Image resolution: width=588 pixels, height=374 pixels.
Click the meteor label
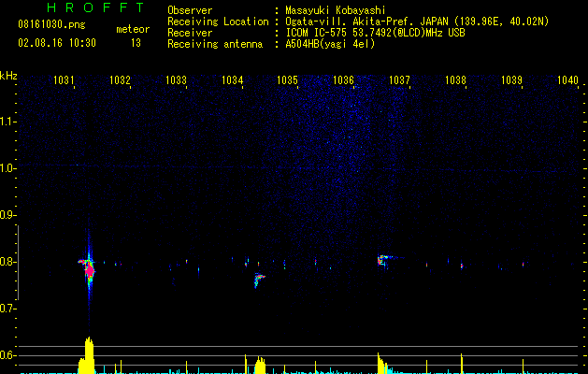tap(133, 29)
